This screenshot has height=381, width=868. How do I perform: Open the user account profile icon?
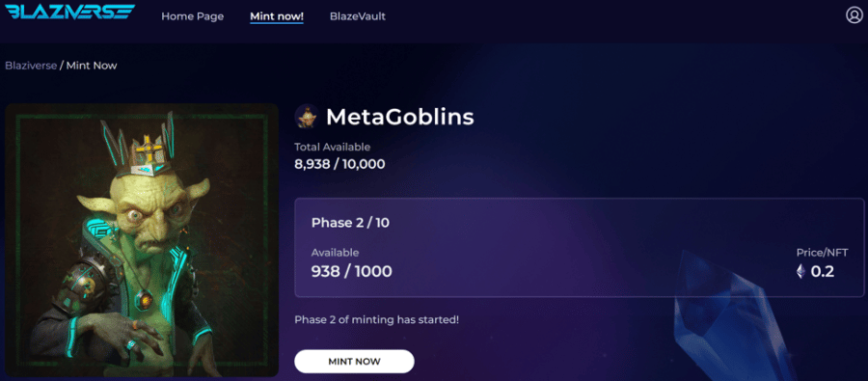854,15
